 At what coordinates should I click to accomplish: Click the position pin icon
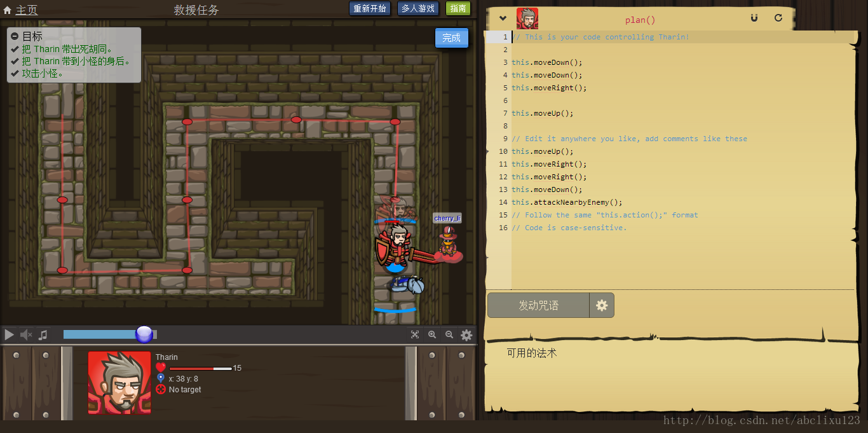coord(161,378)
